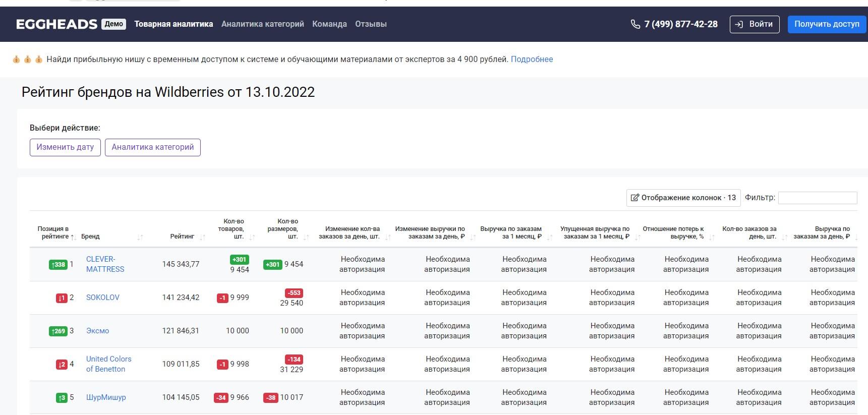Viewport: 868px width, 415px height.
Task: Open Эксмо brand link
Action: pyautogui.click(x=97, y=331)
